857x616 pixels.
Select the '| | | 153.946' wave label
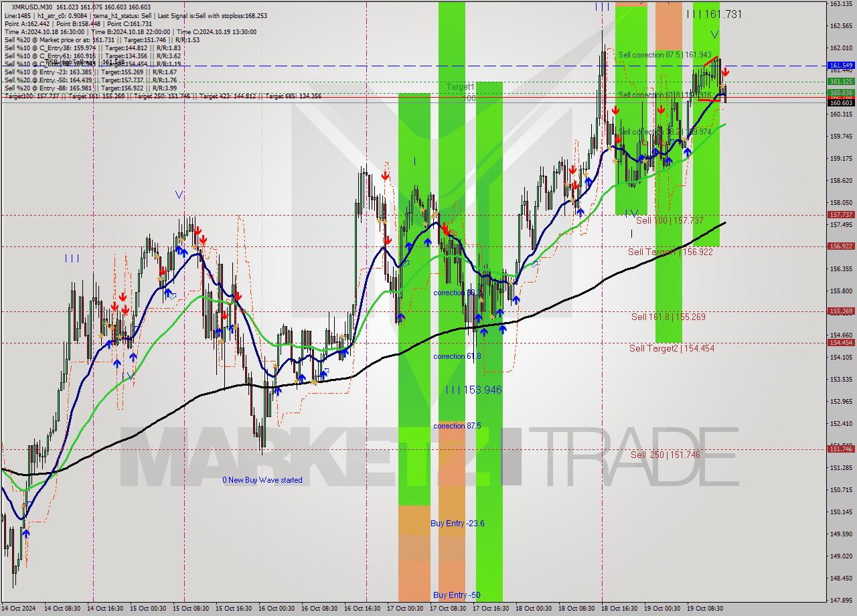(x=474, y=390)
